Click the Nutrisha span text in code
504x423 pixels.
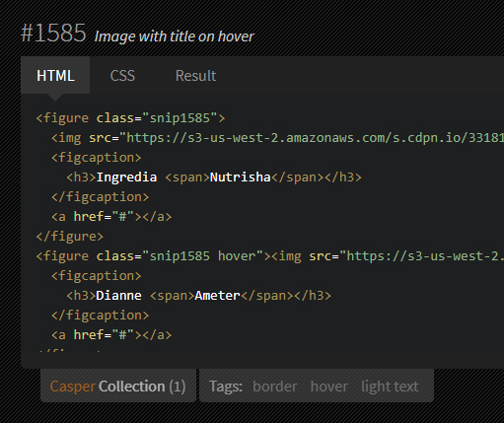pos(240,177)
